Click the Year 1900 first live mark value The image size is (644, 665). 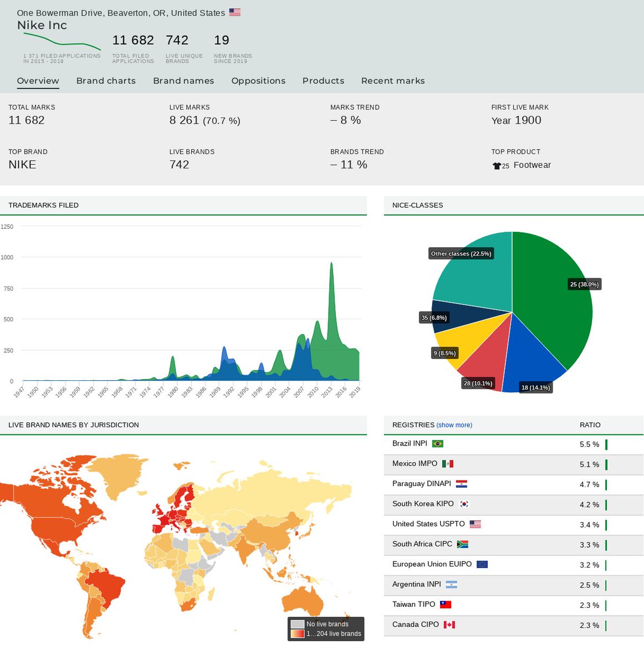click(x=516, y=120)
